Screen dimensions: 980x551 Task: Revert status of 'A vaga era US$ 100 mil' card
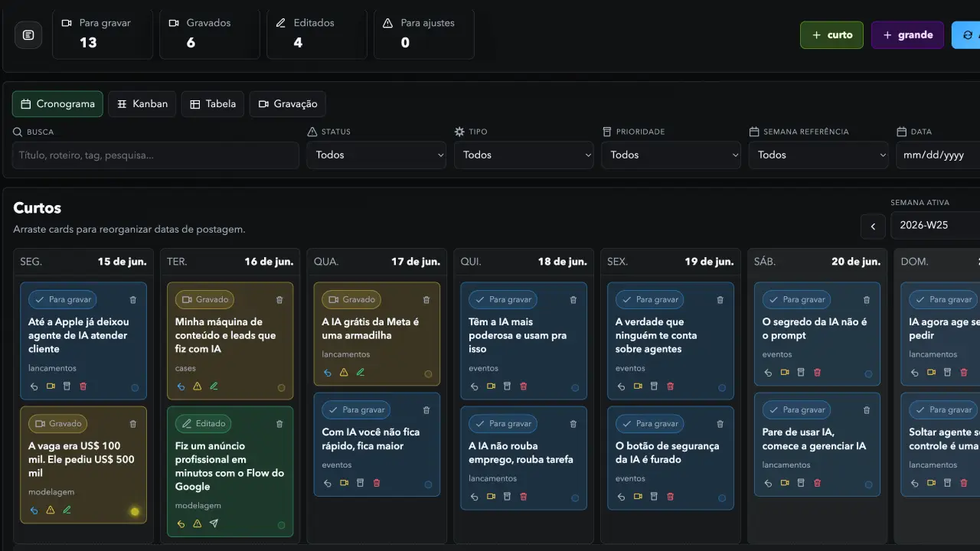[x=34, y=510]
